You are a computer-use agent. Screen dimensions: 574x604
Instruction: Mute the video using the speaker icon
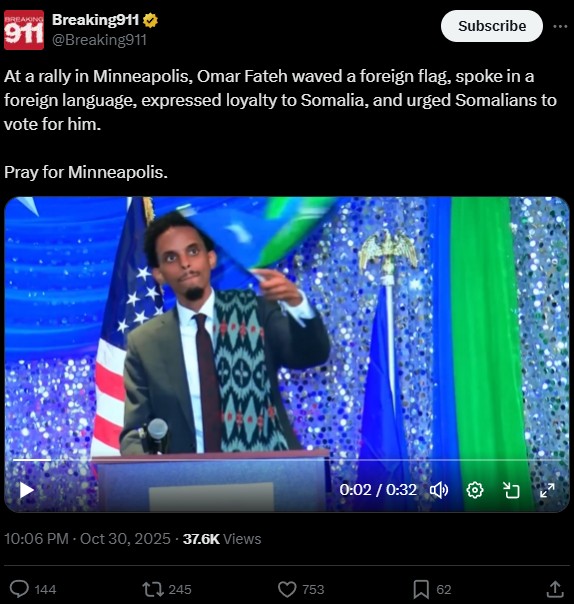439,490
